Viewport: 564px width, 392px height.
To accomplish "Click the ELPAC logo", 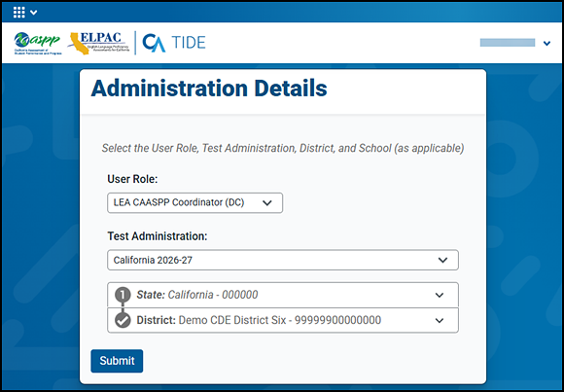I will (x=98, y=43).
